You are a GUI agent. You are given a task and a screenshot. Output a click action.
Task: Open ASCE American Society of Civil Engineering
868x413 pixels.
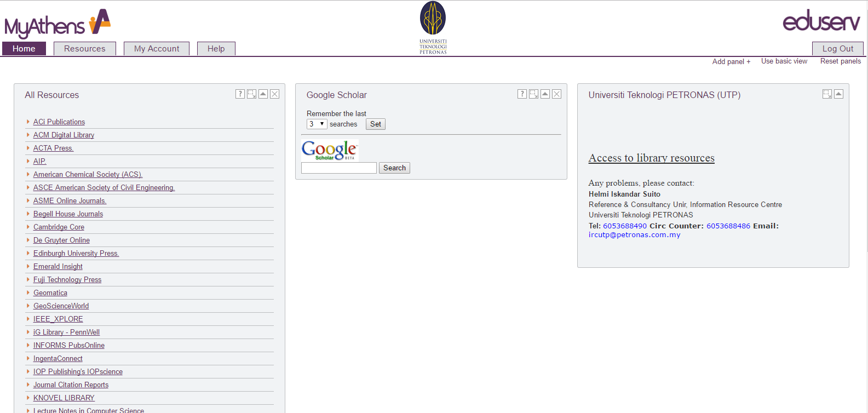coord(104,187)
